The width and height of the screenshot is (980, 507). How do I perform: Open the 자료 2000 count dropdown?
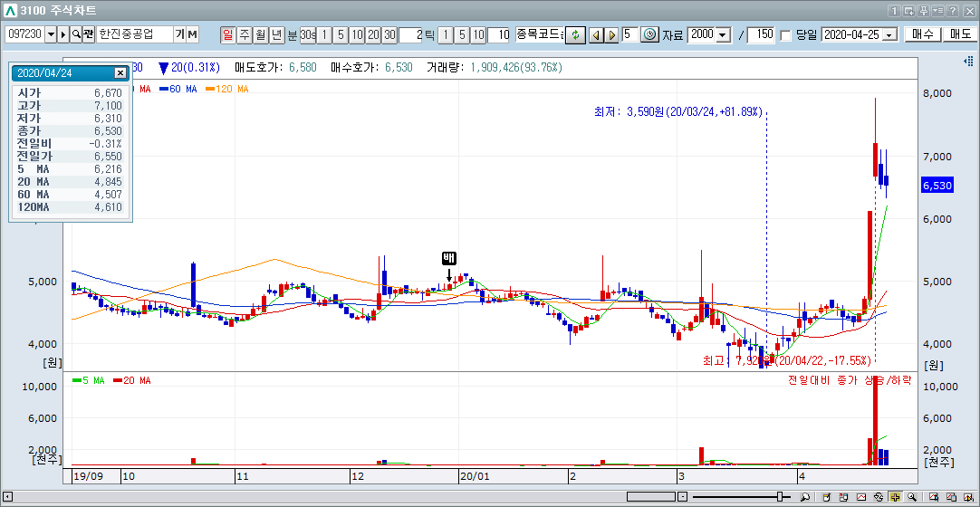[723, 35]
